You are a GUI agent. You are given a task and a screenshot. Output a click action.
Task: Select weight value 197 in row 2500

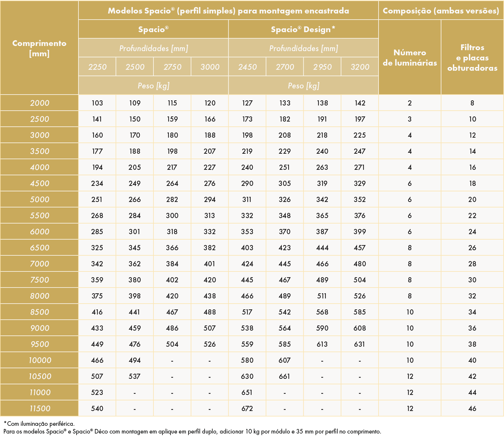[360, 119]
